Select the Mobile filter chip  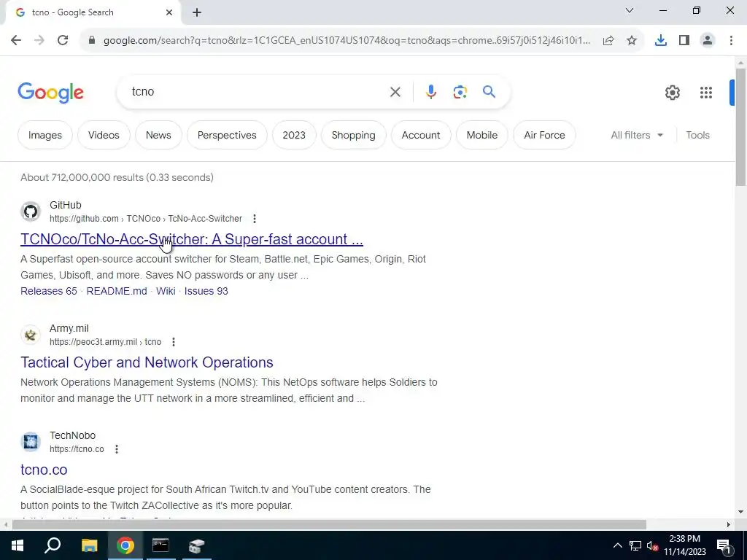pyautogui.click(x=481, y=135)
